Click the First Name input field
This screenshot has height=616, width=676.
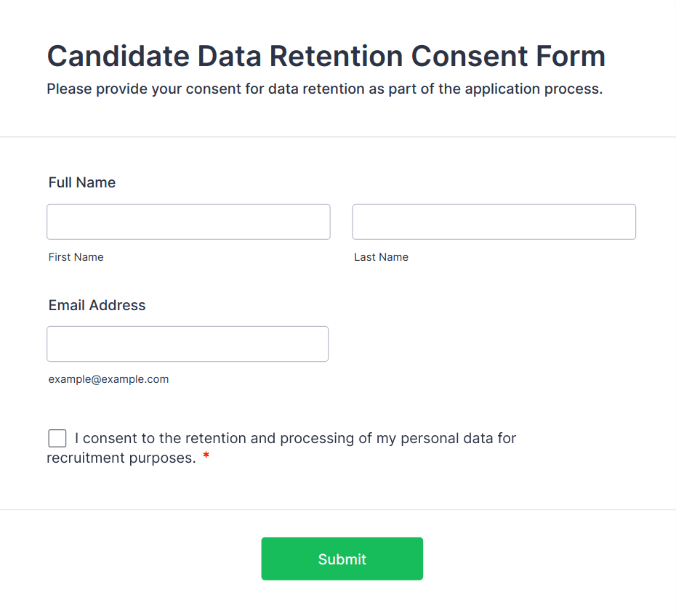188,222
